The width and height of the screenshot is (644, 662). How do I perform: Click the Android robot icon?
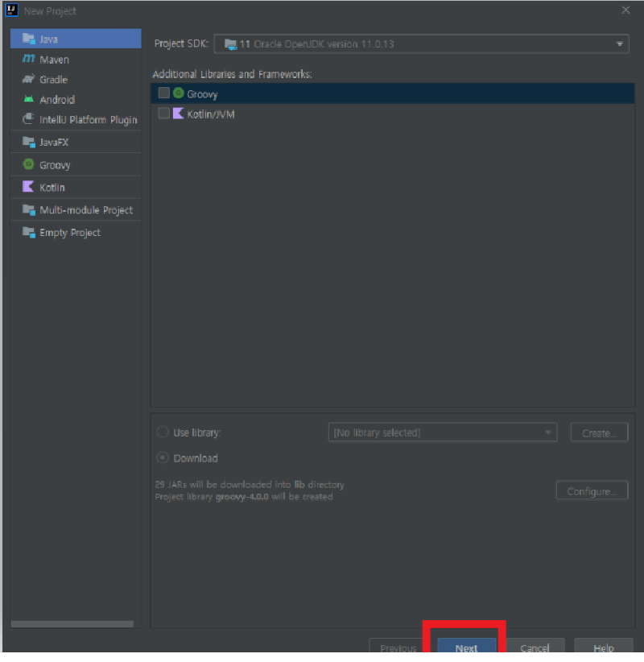tap(29, 99)
